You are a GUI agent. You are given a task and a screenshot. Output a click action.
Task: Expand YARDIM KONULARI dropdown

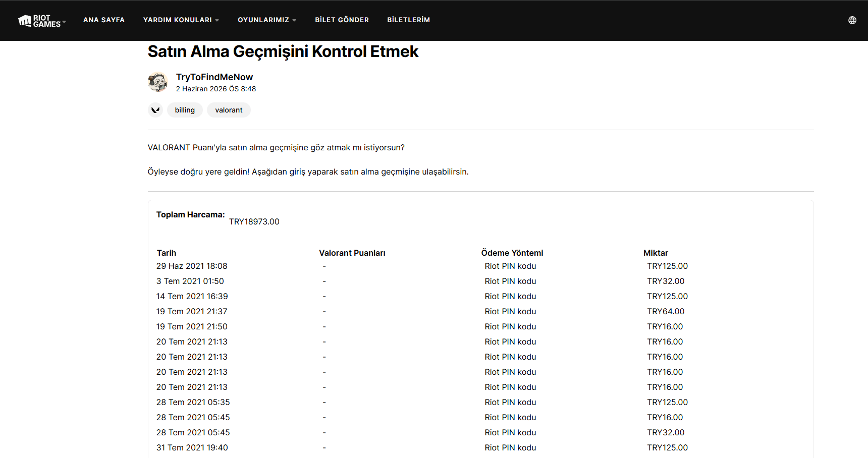tap(181, 20)
